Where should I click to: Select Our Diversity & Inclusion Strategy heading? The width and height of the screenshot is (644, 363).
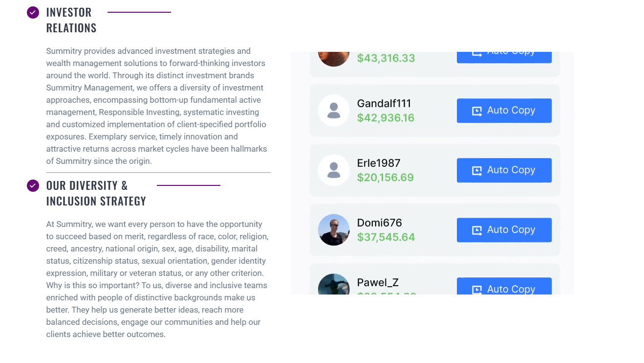(x=96, y=193)
